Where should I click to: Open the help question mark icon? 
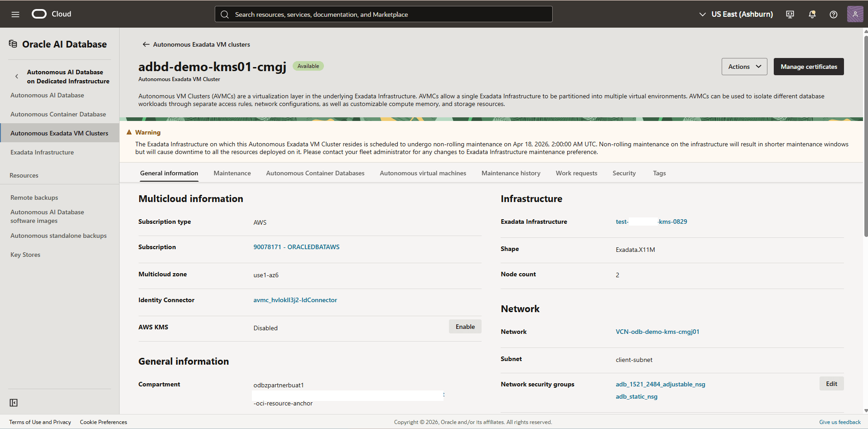point(834,14)
